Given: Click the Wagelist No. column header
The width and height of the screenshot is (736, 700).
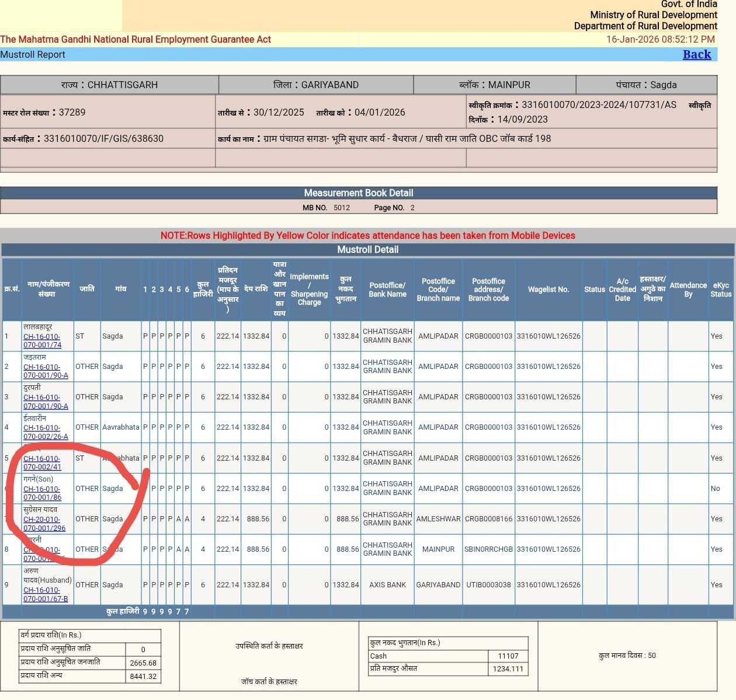Looking at the screenshot, I should (x=548, y=289).
